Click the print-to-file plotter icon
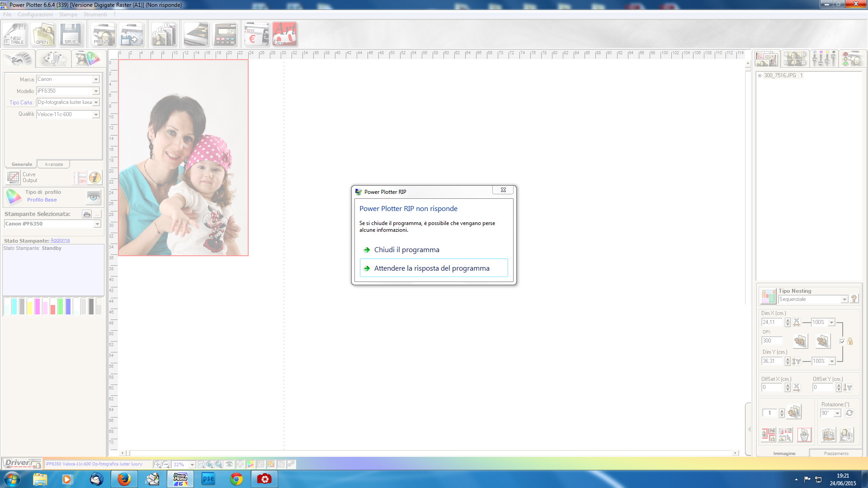Image resolution: width=868 pixels, height=488 pixels. (132, 34)
